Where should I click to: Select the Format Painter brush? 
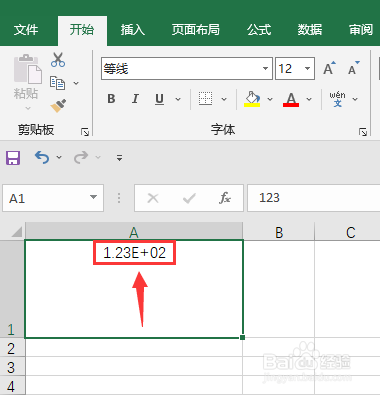click(x=58, y=106)
